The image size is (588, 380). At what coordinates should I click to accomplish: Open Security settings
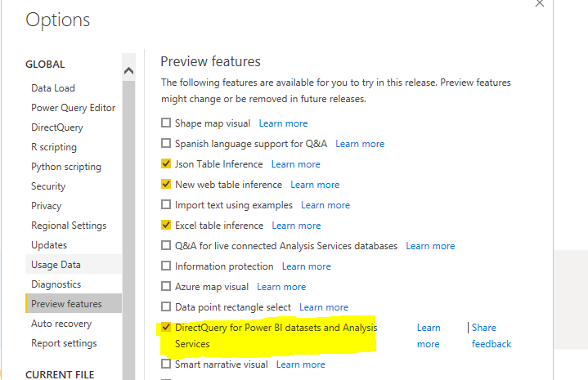48,186
